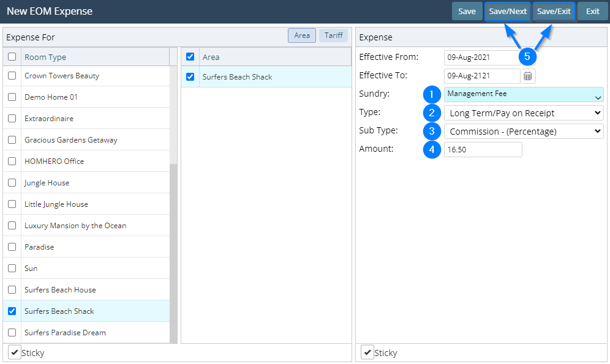610x364 pixels.
Task: Switch to the Area view tab
Action: pyautogui.click(x=302, y=35)
